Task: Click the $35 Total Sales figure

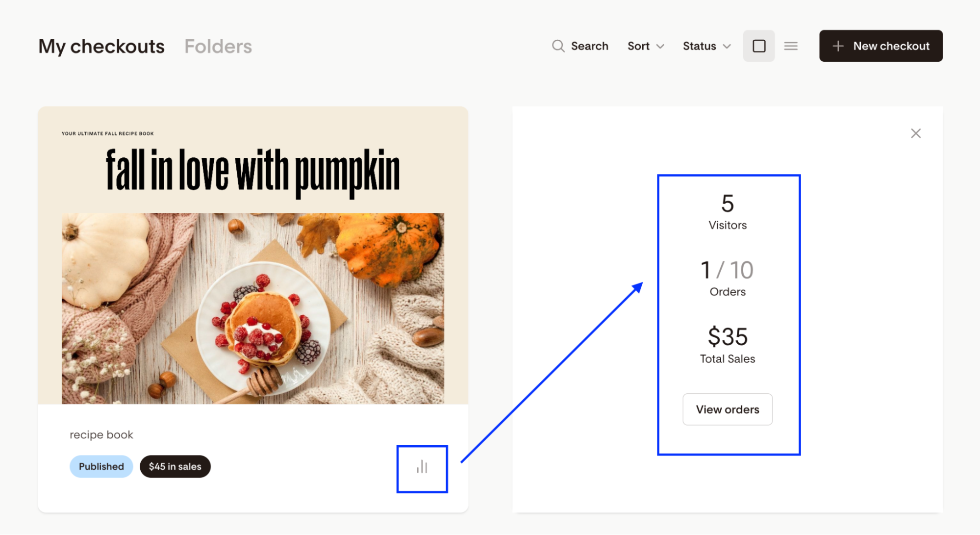Action: coord(727,337)
